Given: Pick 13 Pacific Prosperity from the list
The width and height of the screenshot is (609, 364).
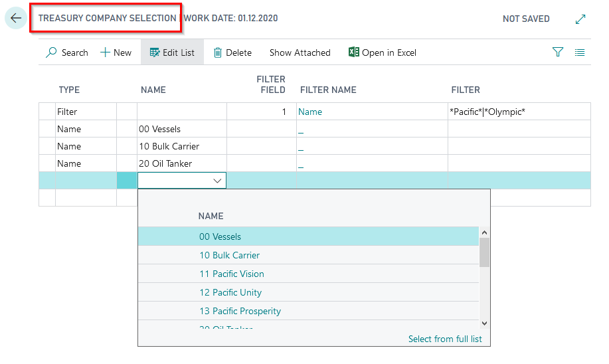Looking at the screenshot, I should pyautogui.click(x=240, y=311).
